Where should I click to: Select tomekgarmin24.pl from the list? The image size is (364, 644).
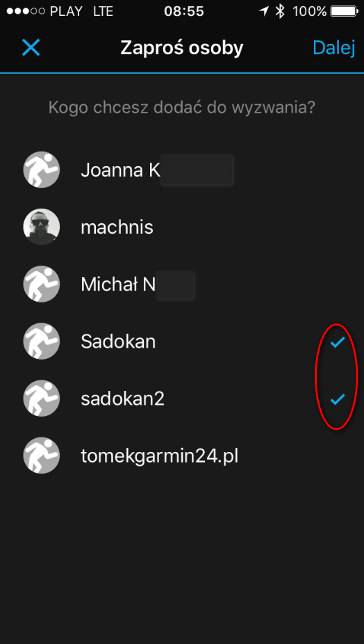click(x=182, y=456)
